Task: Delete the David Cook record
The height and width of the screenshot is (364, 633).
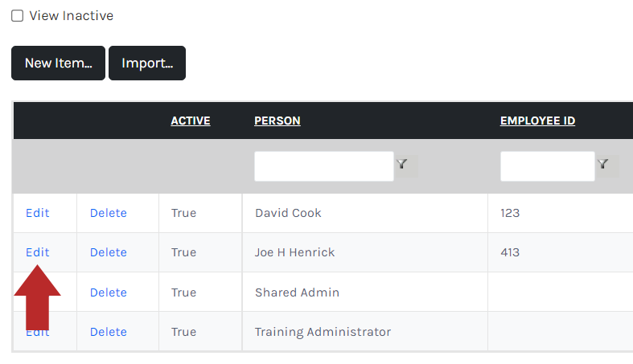Action: (109, 213)
